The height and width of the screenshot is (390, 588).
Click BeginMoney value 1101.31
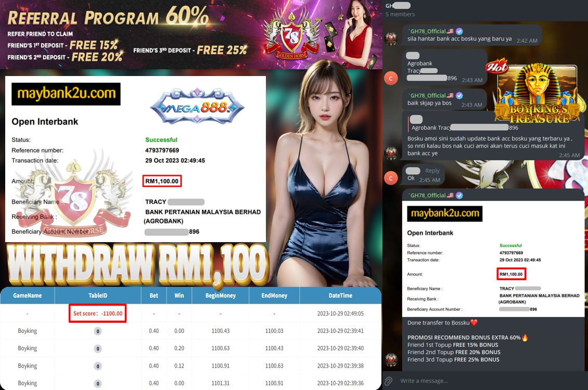coord(221,383)
